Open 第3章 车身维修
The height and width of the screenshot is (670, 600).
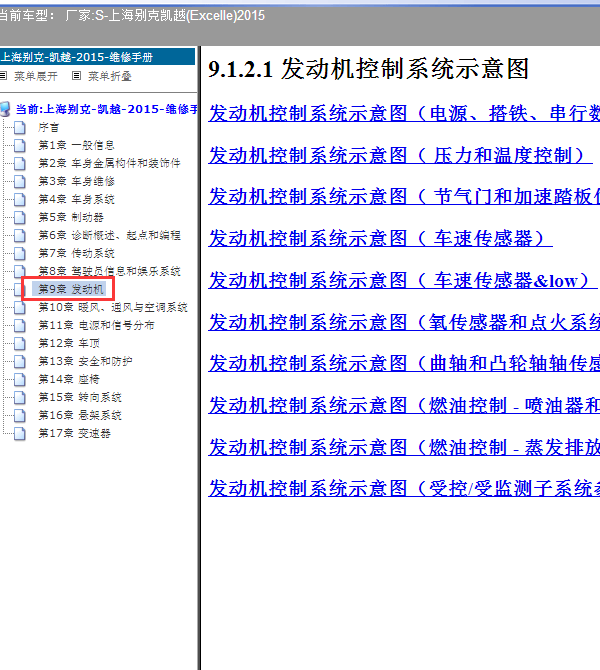(76, 181)
